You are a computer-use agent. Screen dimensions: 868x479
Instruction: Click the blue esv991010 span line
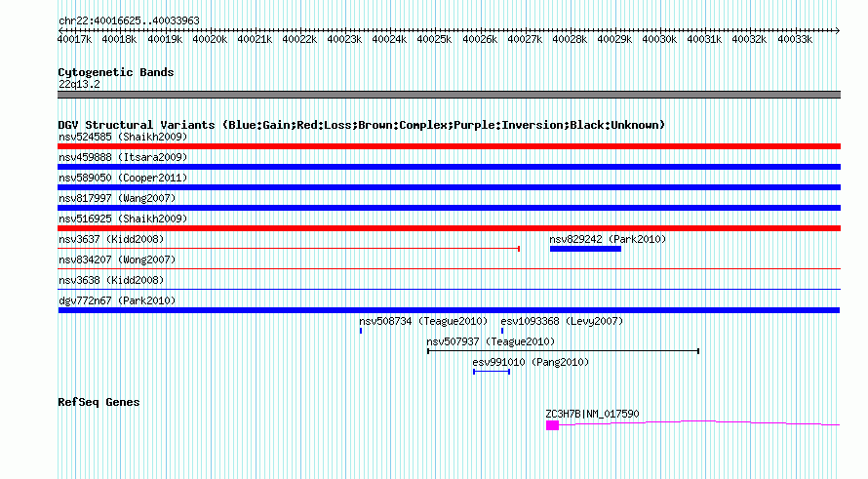[x=492, y=372]
